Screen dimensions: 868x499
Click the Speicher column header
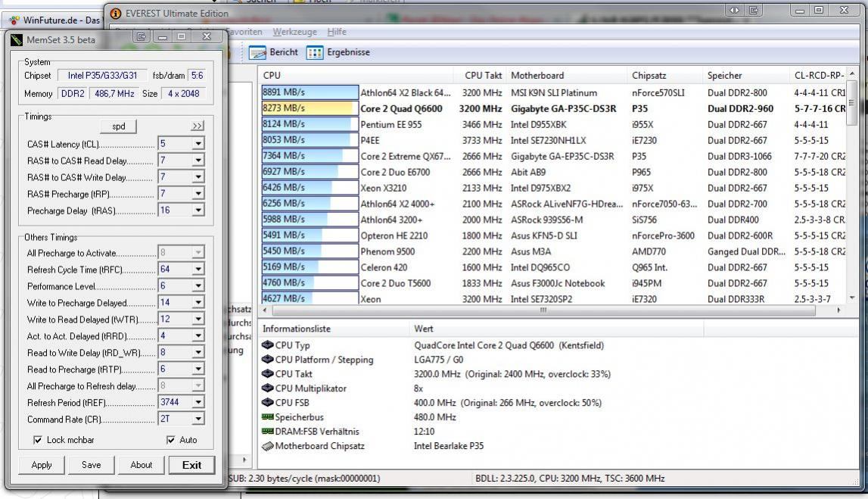[745, 75]
